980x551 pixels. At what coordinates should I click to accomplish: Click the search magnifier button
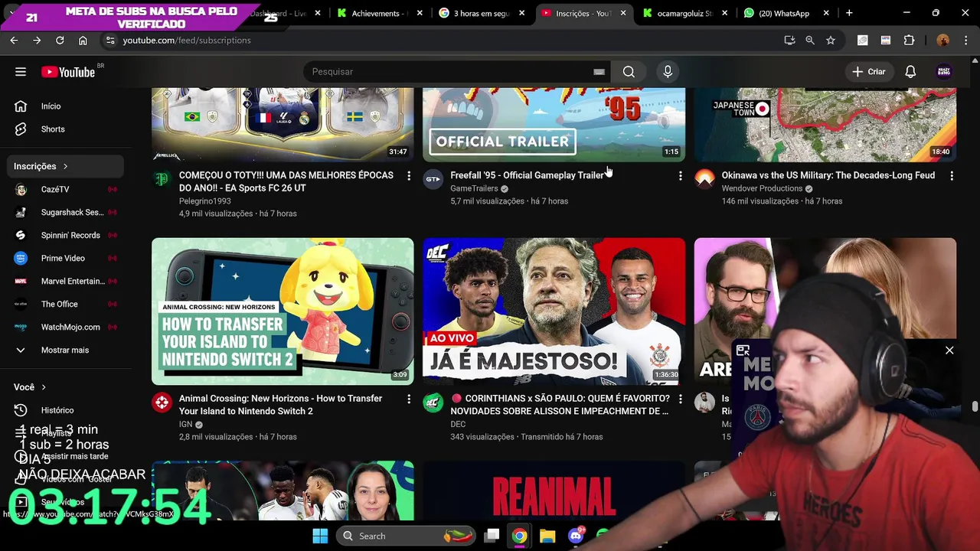point(629,72)
